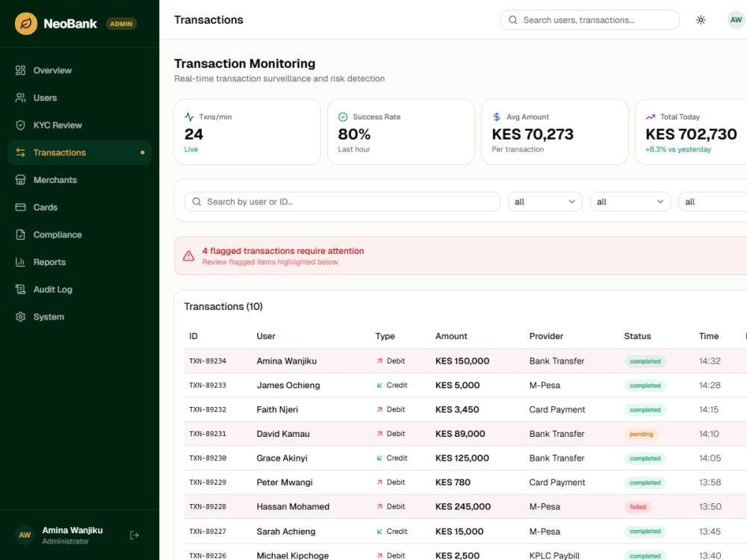Click the magnifier icon in user/ID search
Image resolution: width=747 pixels, height=560 pixels.
point(196,202)
